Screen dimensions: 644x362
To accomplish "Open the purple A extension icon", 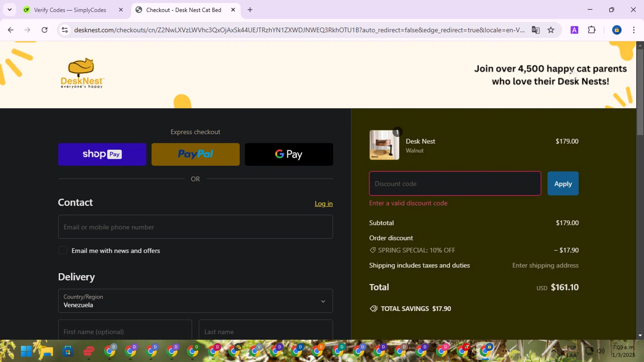I will [574, 30].
